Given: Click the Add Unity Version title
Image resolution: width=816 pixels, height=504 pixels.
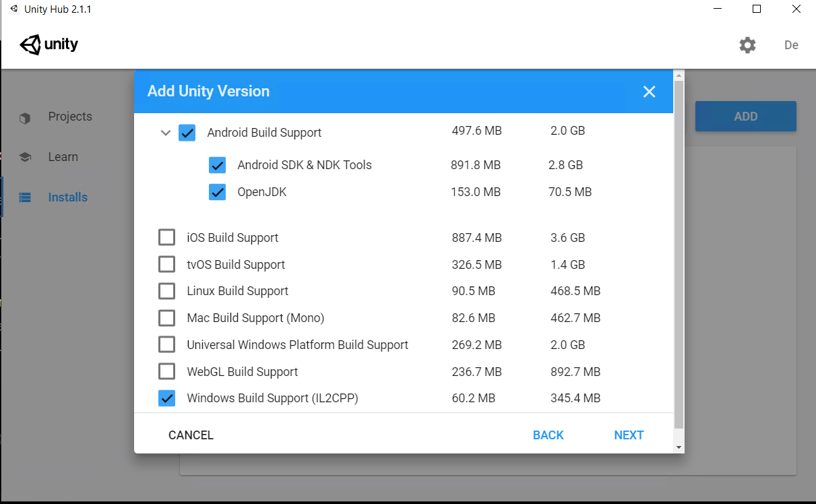Looking at the screenshot, I should tap(208, 92).
